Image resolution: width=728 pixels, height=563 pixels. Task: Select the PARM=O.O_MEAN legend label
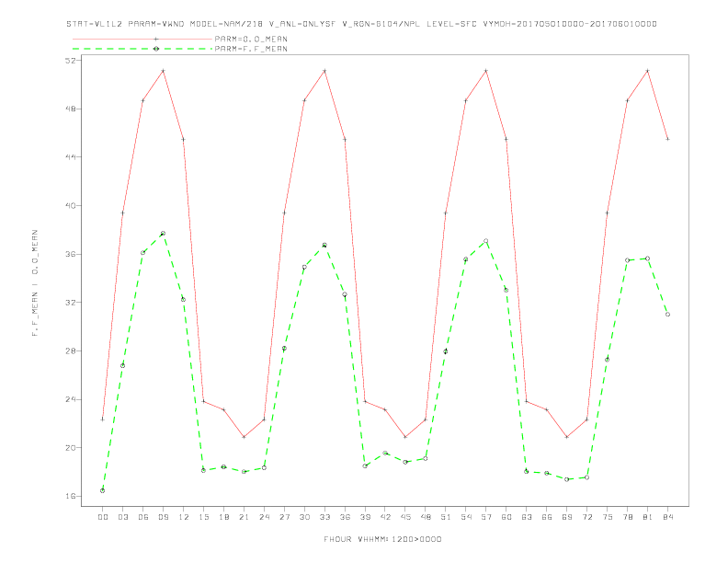pos(251,39)
